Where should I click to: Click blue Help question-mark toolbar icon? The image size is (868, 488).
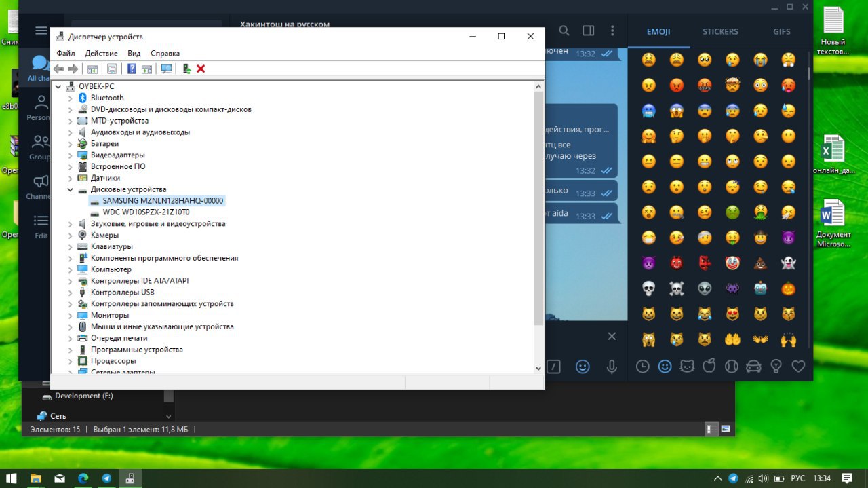(132, 69)
